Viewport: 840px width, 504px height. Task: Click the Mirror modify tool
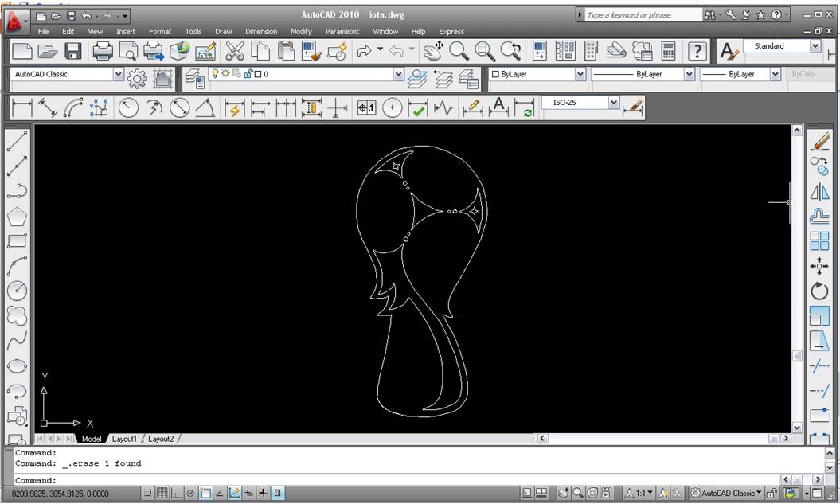(x=819, y=191)
